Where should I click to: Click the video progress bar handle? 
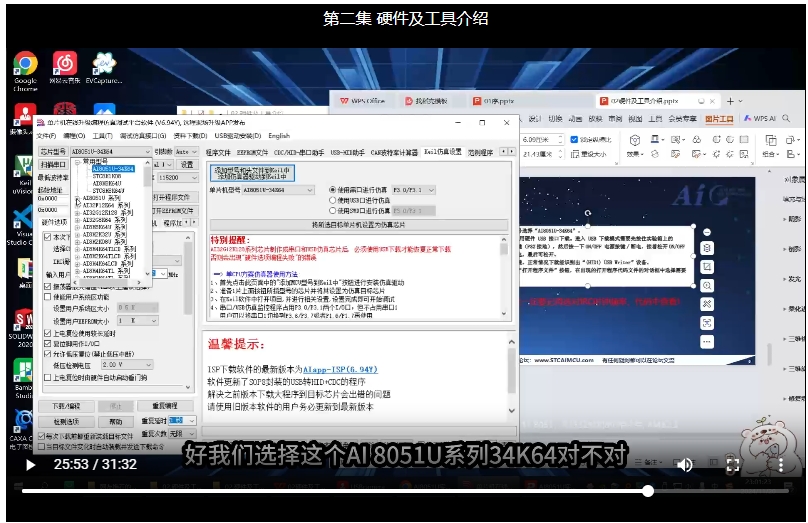tap(648, 491)
